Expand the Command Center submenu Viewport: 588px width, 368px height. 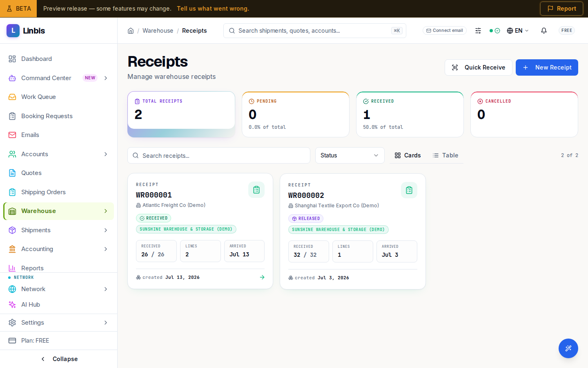(106, 78)
